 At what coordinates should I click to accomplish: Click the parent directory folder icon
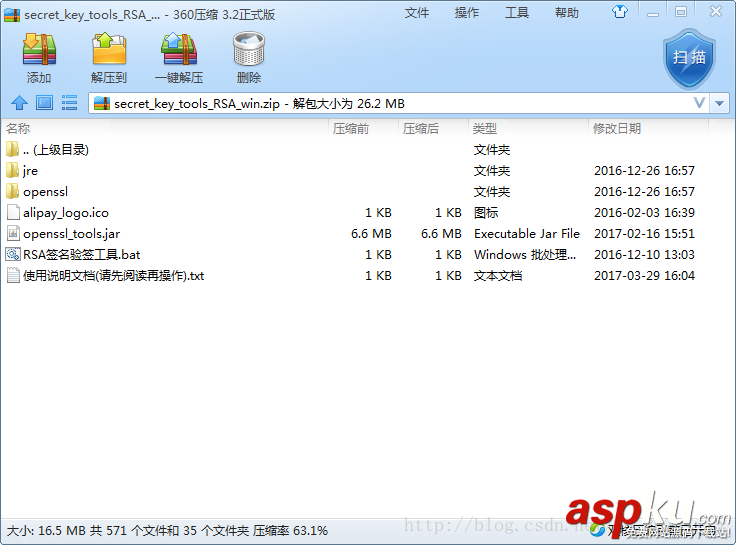coord(13,149)
